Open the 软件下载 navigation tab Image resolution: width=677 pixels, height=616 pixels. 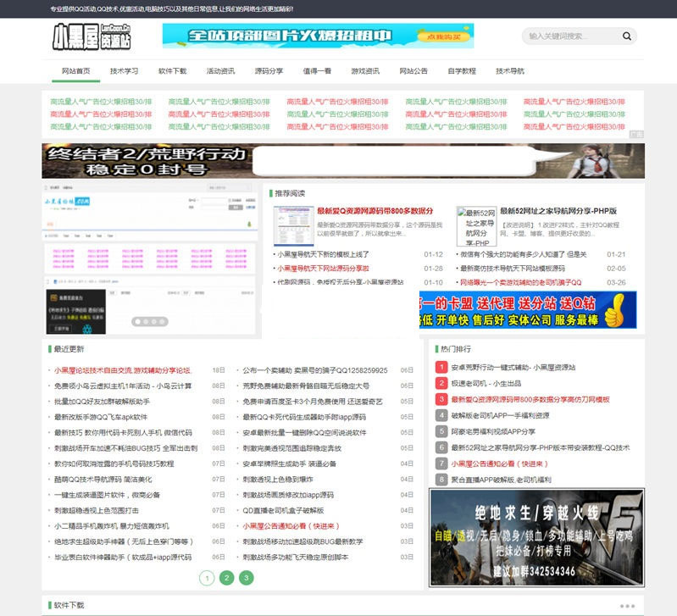click(172, 71)
